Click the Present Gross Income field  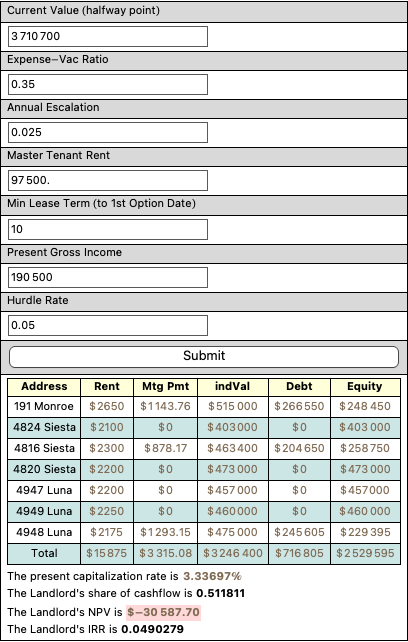point(108,277)
